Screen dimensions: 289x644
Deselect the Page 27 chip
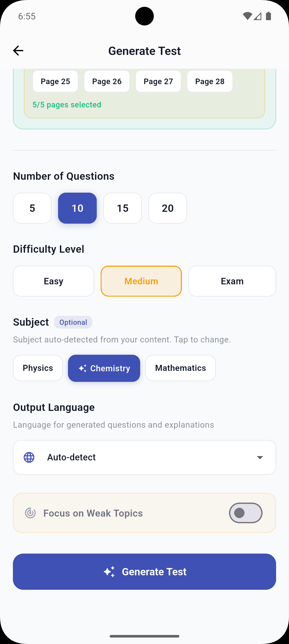tap(158, 81)
